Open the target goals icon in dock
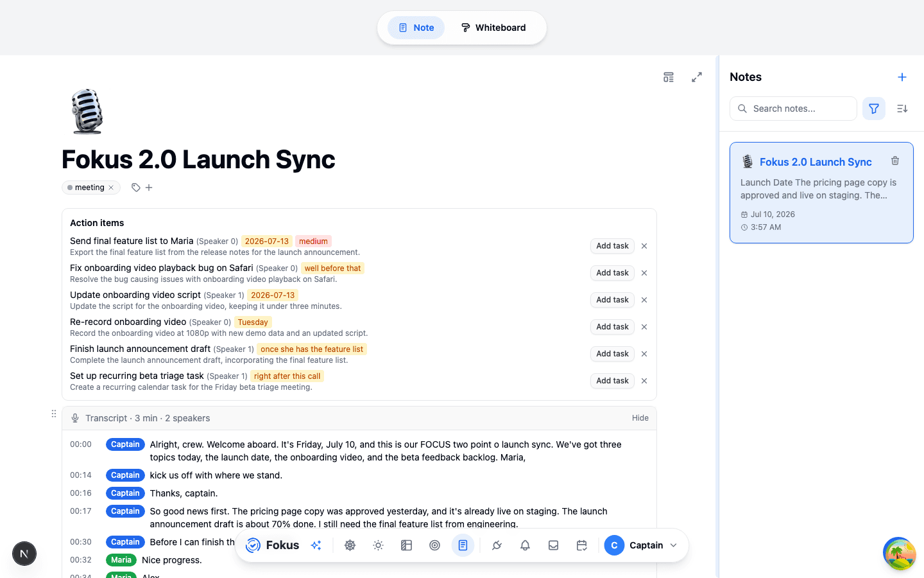The image size is (924, 578). tap(434, 545)
